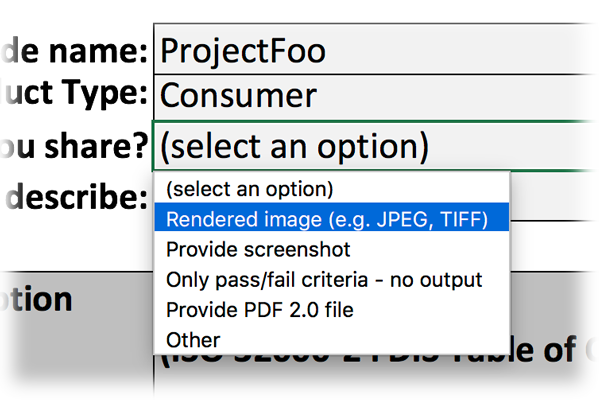Select the Provide screenshot option
This screenshot has height=401, width=600.
point(331,249)
